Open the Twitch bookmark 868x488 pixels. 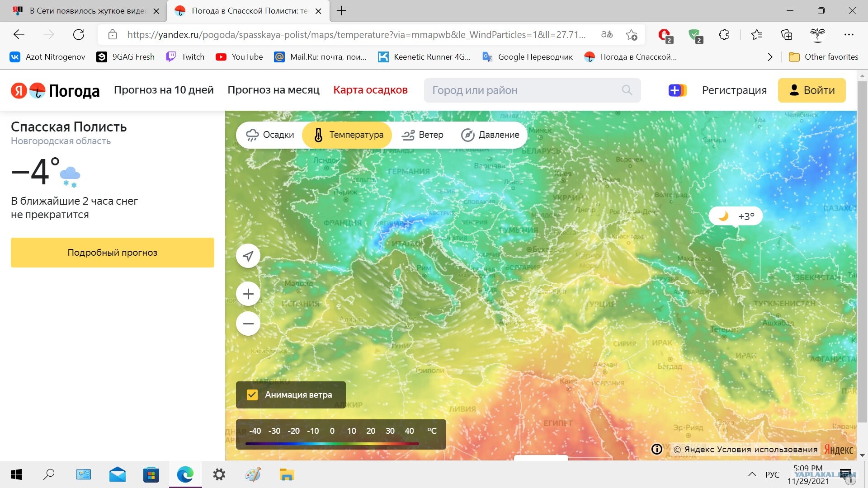pos(185,57)
